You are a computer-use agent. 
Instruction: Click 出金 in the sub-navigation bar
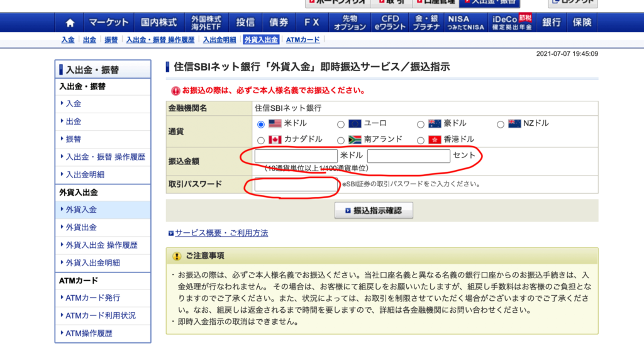click(x=89, y=40)
